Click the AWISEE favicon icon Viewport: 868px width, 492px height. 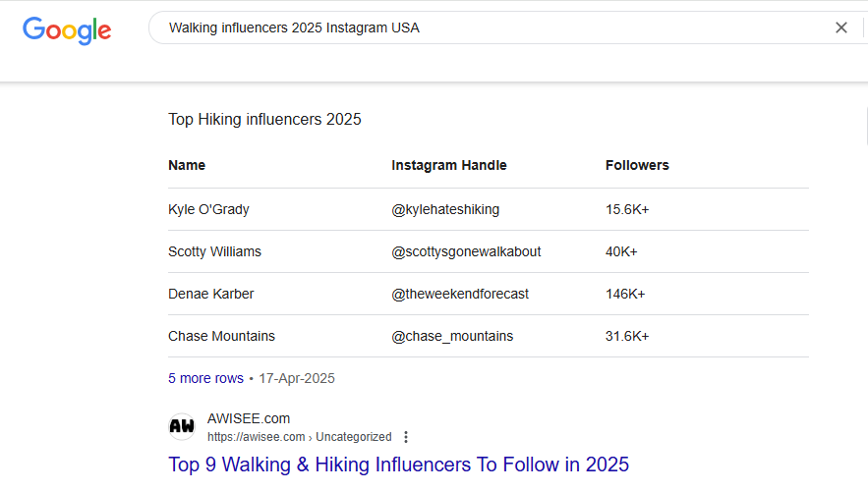pos(182,427)
